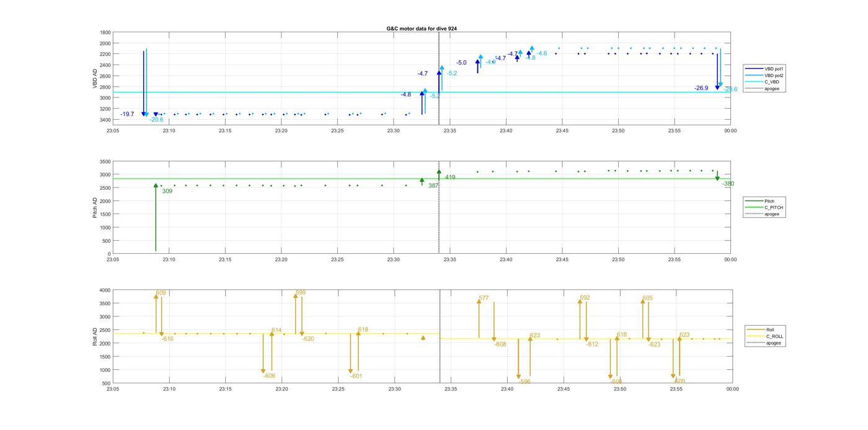Select the '-596' roll data label
The height and width of the screenshot is (430, 868).
525,382
